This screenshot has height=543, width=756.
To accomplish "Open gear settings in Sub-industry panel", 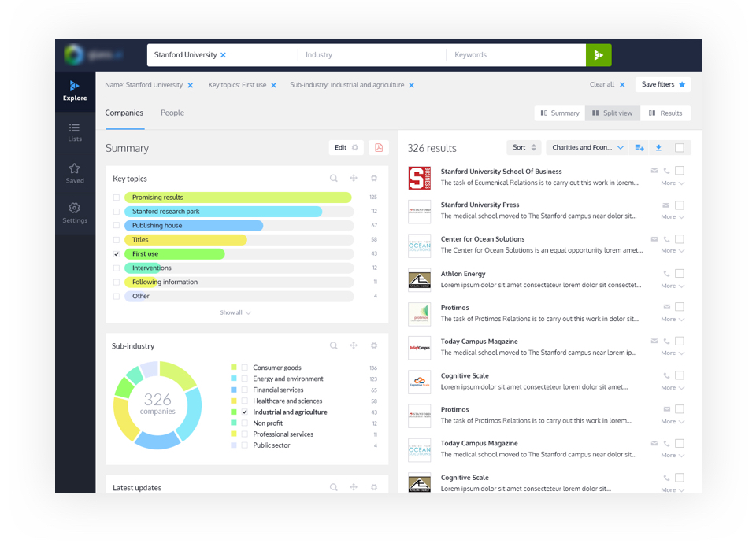I will [374, 345].
